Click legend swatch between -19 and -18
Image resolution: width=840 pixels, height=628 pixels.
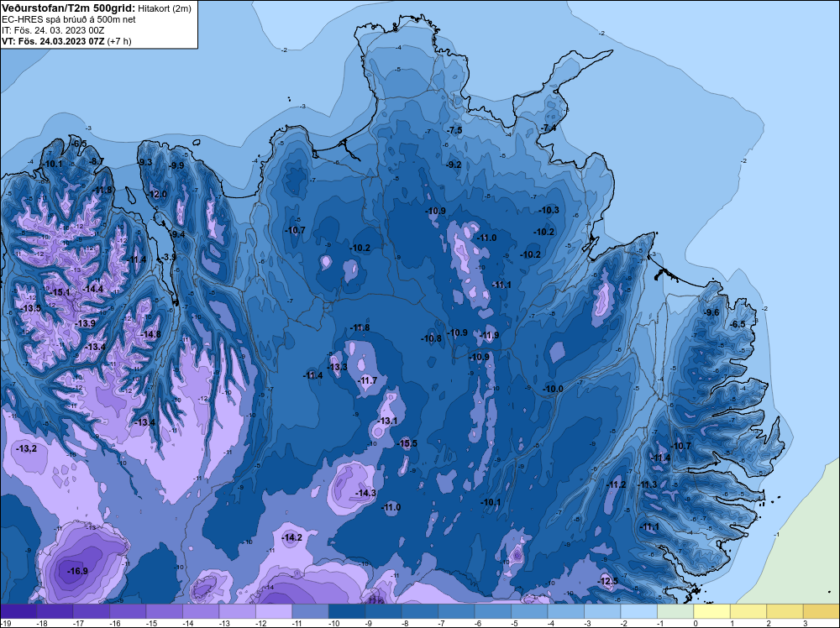coord(18,611)
